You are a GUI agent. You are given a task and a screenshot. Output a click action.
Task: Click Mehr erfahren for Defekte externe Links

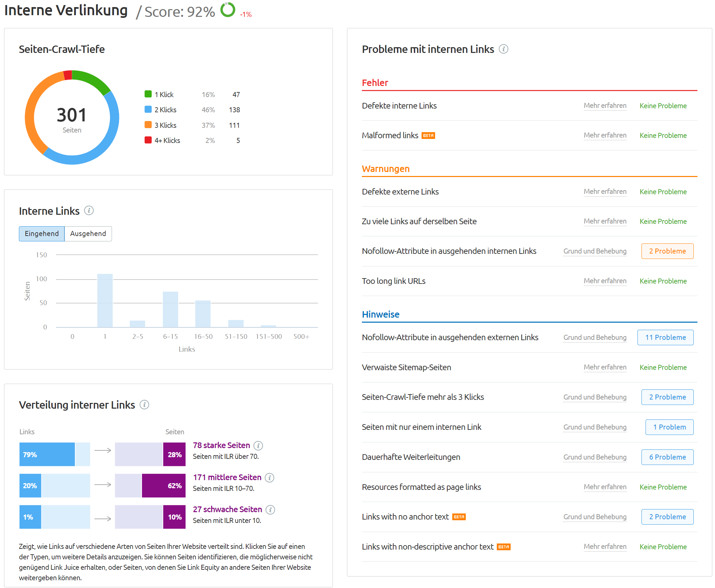(x=605, y=192)
